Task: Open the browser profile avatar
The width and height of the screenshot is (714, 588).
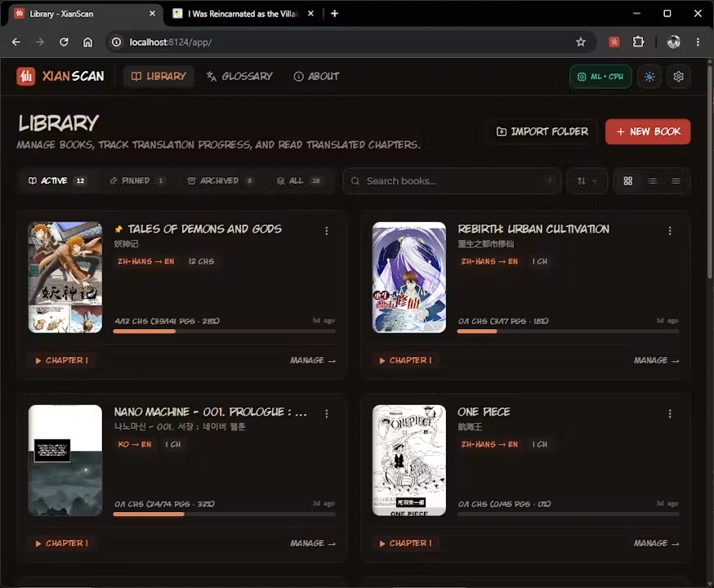Action: pos(674,42)
